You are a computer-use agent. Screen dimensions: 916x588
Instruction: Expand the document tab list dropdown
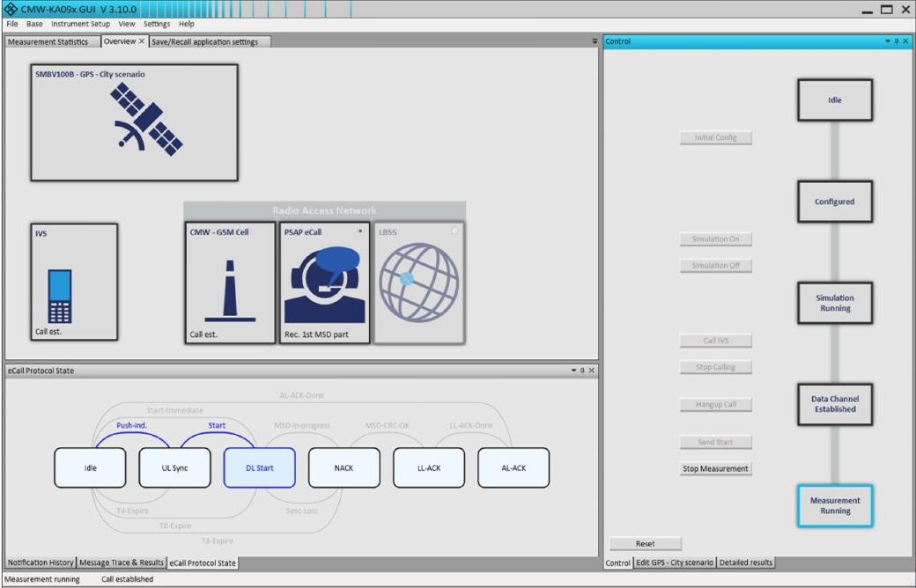[595, 41]
